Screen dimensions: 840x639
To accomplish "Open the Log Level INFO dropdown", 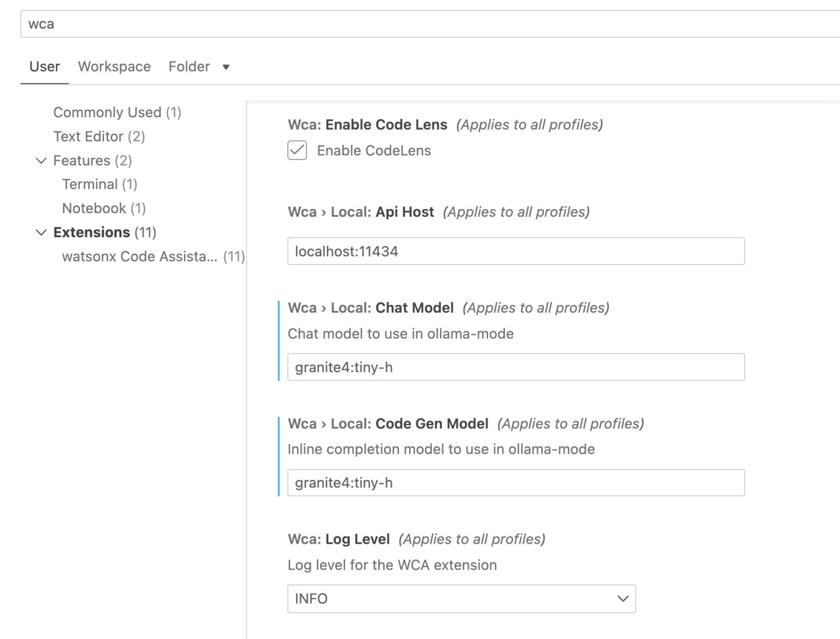I will tap(461, 599).
